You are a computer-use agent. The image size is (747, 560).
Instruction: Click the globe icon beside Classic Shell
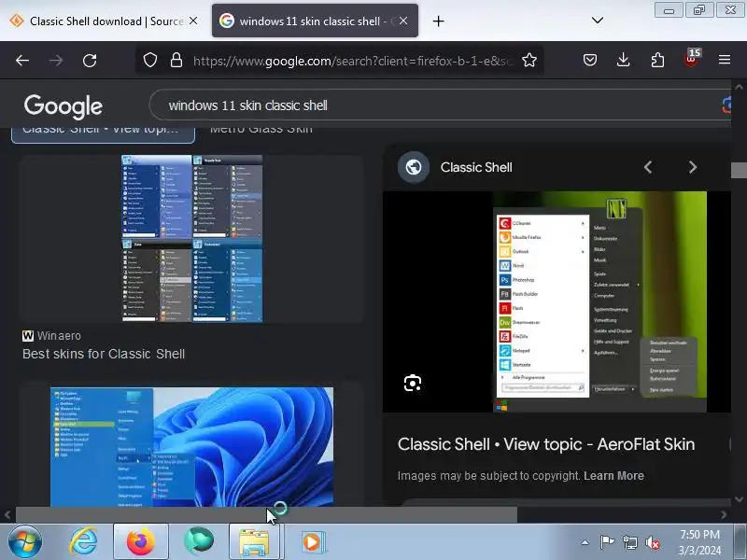click(414, 167)
